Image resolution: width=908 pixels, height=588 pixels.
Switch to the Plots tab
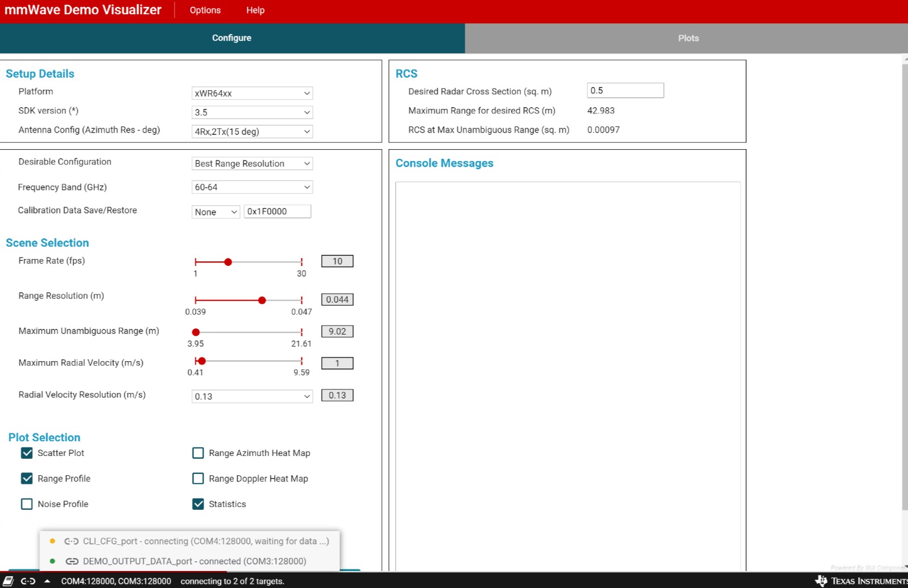[x=688, y=38]
